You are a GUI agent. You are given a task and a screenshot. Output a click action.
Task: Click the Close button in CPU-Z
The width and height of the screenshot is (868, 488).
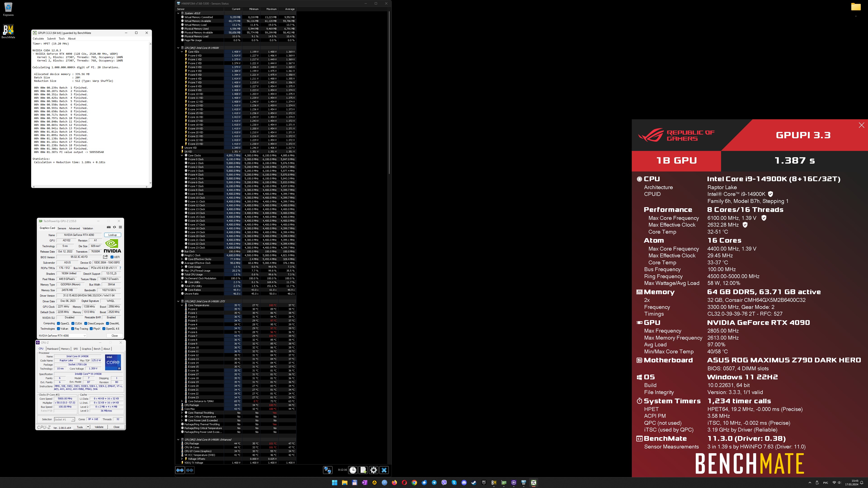116,427
